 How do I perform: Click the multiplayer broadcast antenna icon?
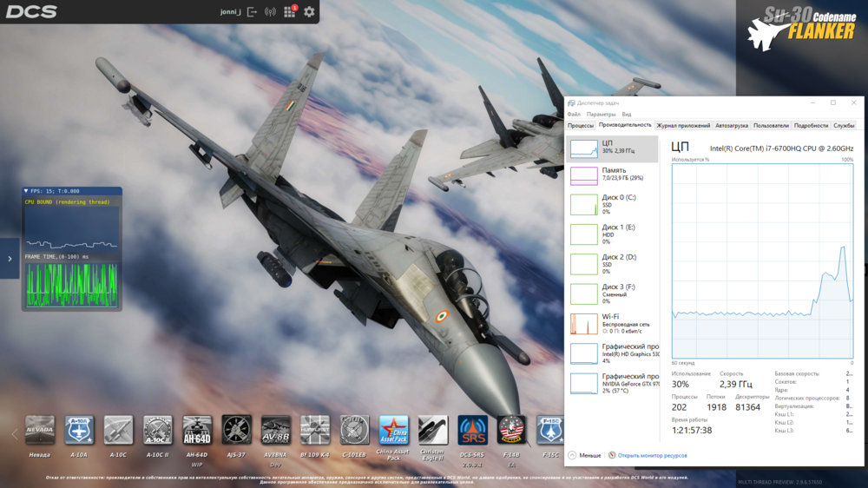270,12
